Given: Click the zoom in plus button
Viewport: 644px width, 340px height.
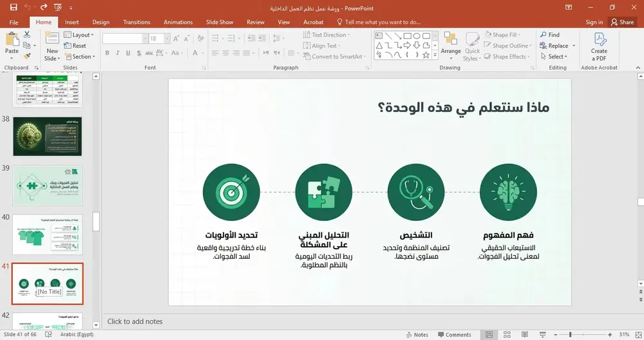Looking at the screenshot, I should point(610,335).
